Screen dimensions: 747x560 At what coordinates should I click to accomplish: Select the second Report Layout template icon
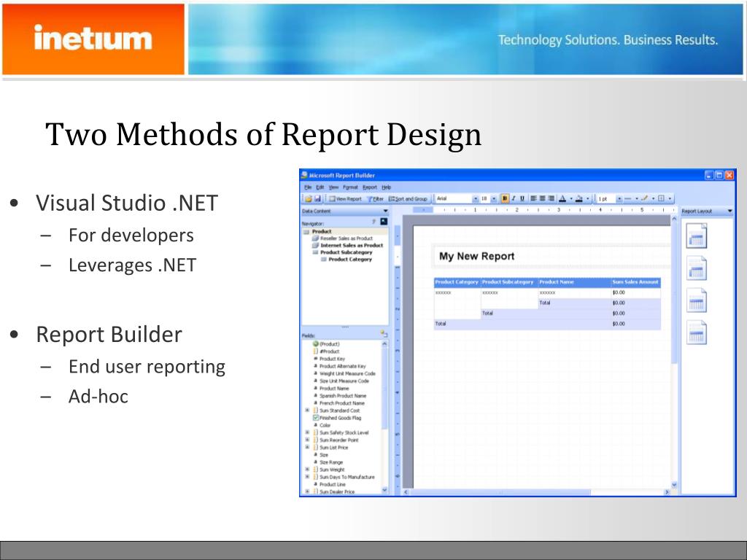pos(696,268)
